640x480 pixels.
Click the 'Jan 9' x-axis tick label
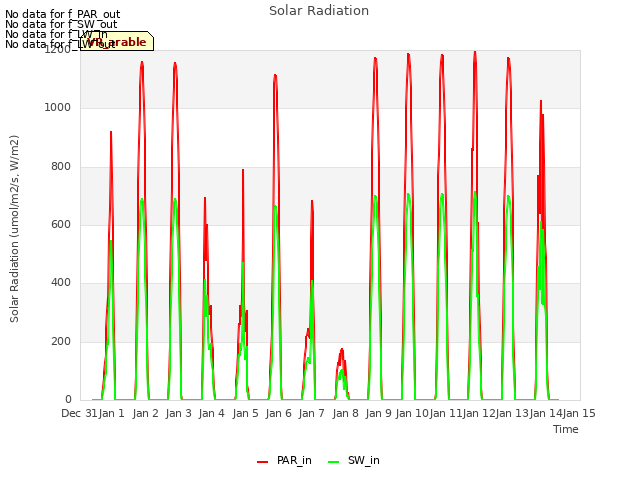[378, 413]
